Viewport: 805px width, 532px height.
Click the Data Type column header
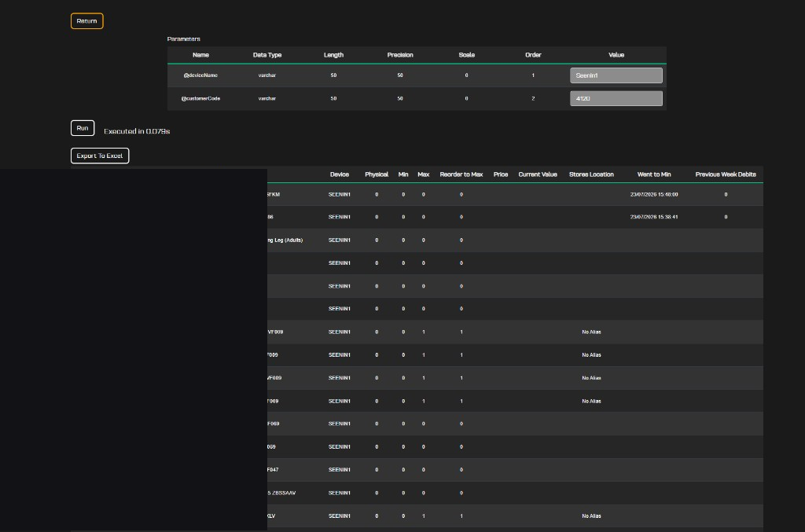267,55
